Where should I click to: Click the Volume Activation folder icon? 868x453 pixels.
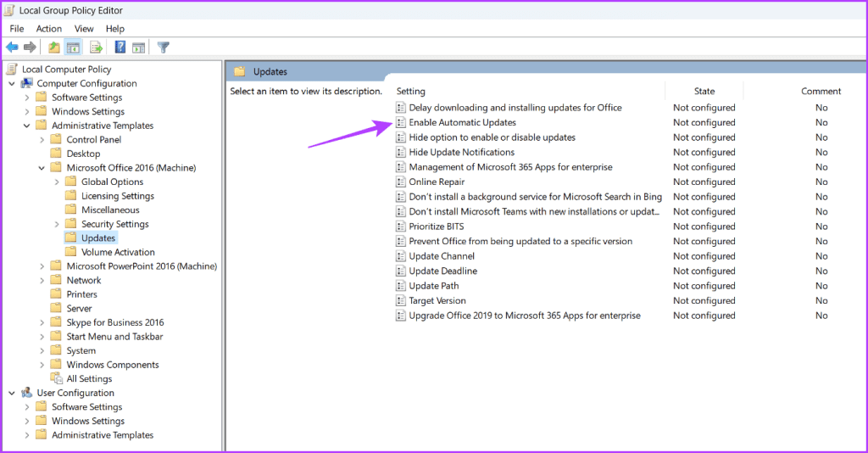[70, 251]
